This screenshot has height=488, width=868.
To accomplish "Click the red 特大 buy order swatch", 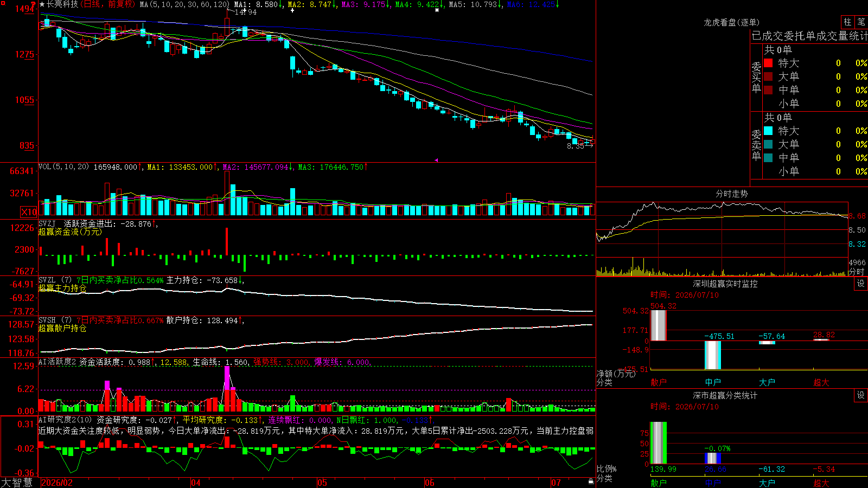I will 768,63.
